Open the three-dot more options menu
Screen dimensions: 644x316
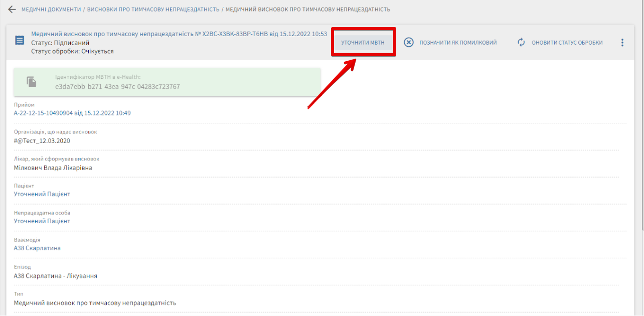point(622,43)
